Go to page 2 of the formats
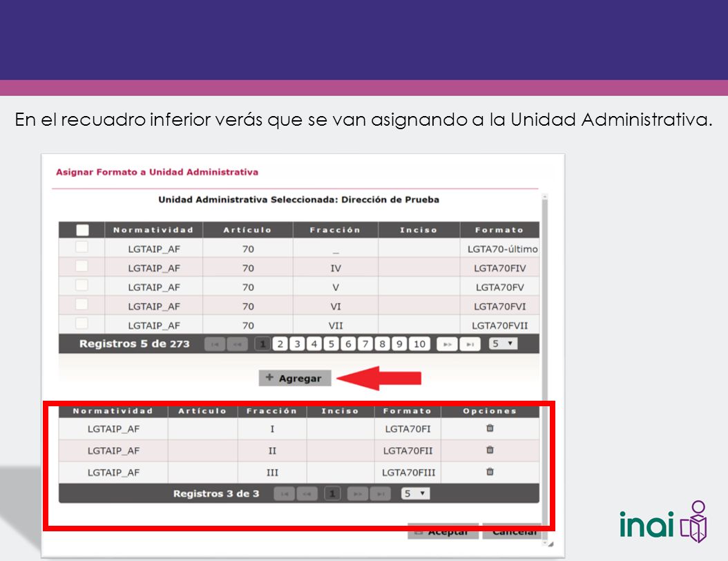The width and height of the screenshot is (728, 561). click(x=280, y=344)
